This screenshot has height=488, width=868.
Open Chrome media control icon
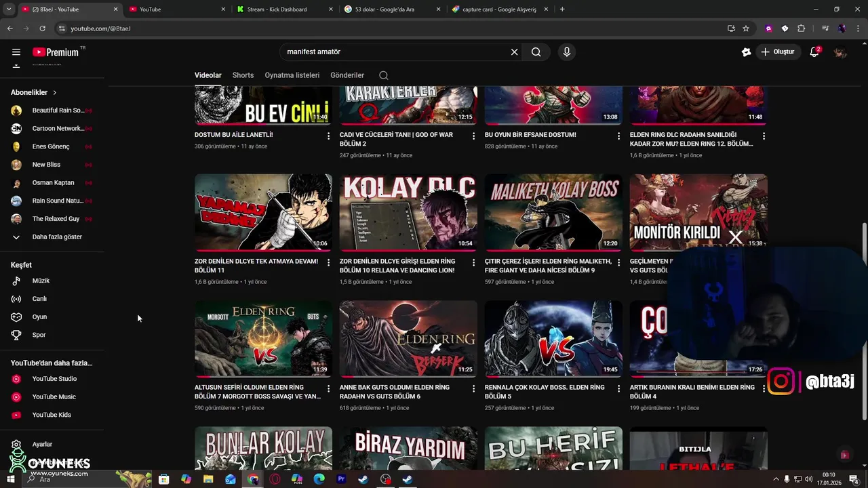click(x=825, y=28)
